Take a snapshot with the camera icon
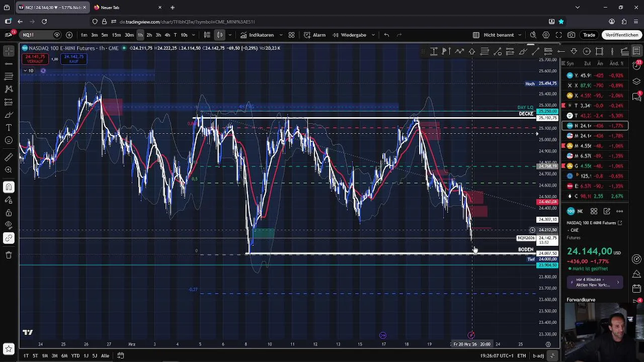 (572, 35)
